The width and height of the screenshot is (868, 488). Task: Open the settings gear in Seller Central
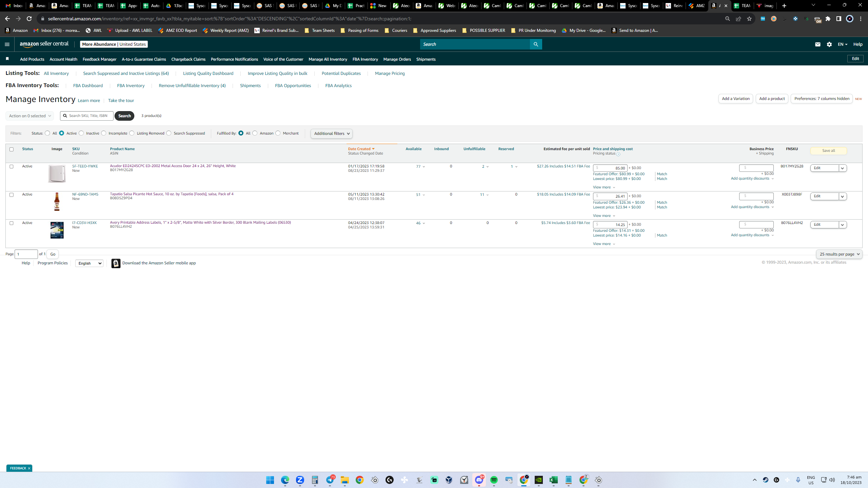click(829, 44)
